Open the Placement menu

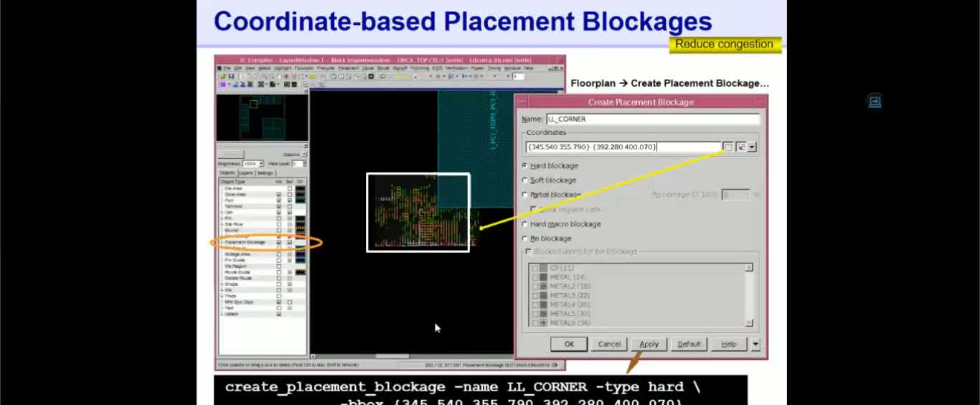click(x=348, y=68)
